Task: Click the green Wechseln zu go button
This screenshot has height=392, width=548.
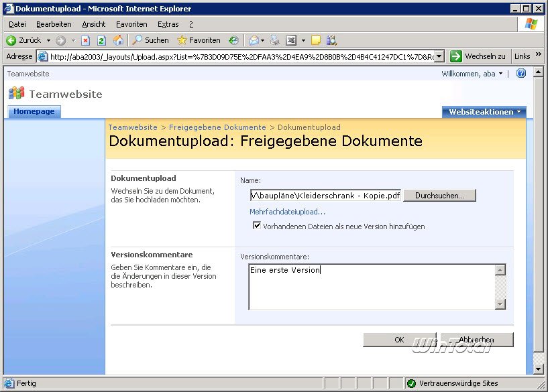Action: (478, 56)
